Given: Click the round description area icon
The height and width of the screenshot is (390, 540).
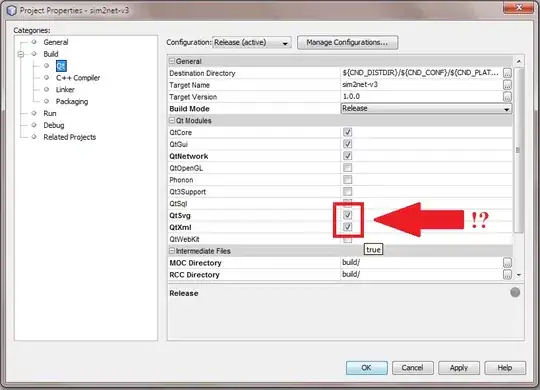Looking at the screenshot, I should coord(515,293).
